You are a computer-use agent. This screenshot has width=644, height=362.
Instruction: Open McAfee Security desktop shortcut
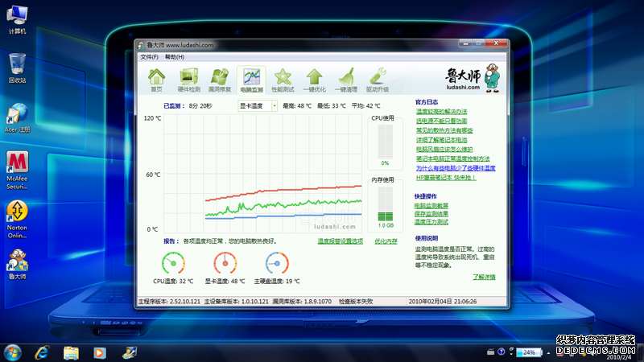(x=17, y=170)
